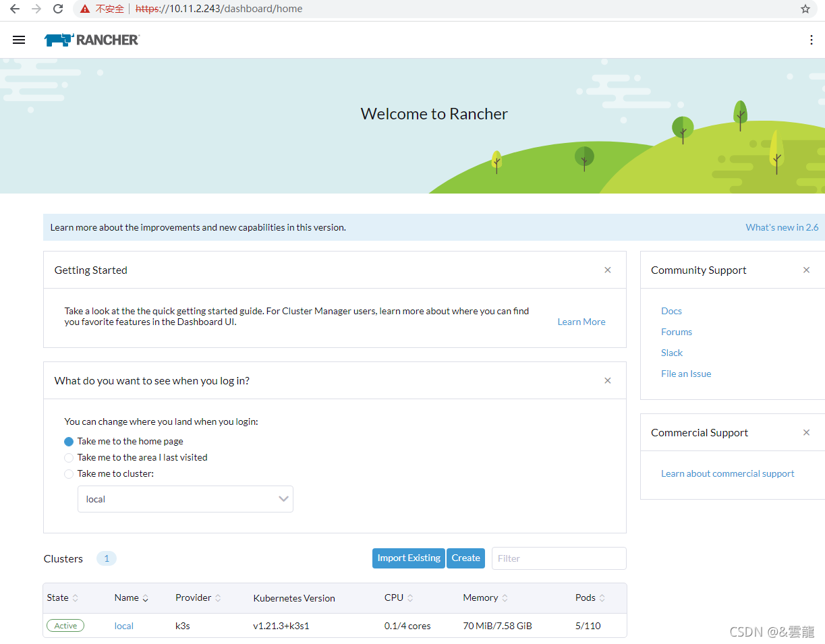This screenshot has height=644, width=825.
Task: Click Learn about commercial support
Action: click(728, 473)
